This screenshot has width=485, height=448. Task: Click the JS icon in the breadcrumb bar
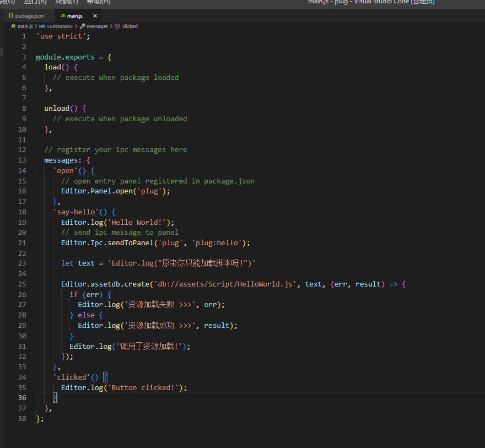click(13, 26)
